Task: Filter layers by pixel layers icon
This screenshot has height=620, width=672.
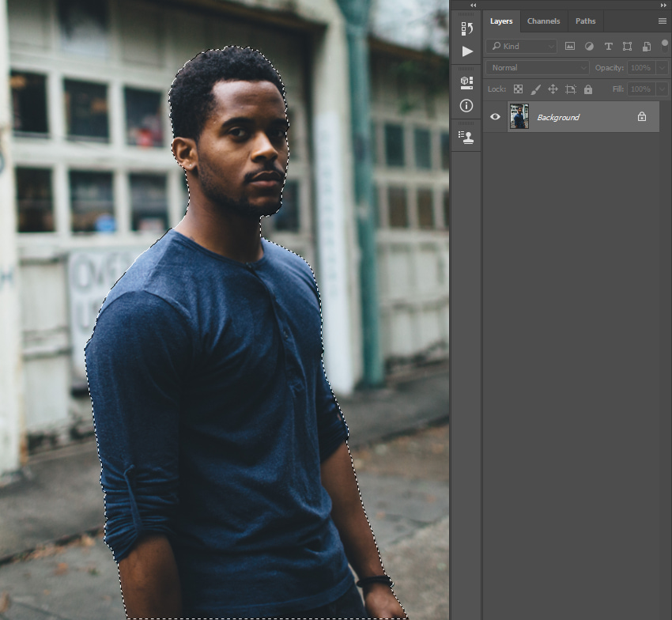Action: [x=569, y=47]
